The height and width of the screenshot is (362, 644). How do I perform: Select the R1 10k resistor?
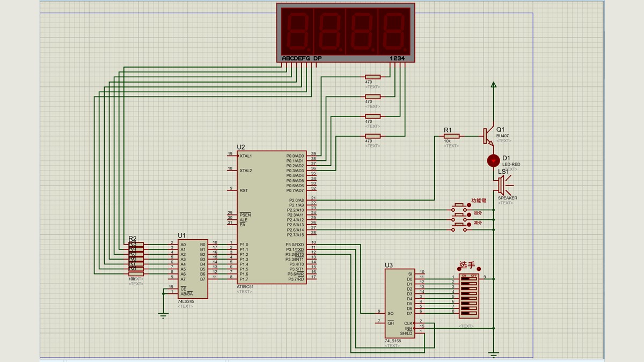click(x=451, y=136)
